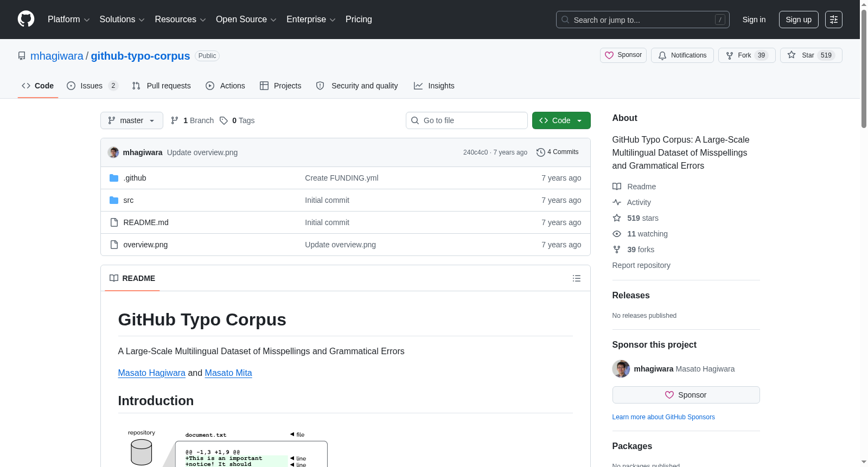Click the README.md file icon
This screenshot has width=868, height=467.
(x=114, y=222)
